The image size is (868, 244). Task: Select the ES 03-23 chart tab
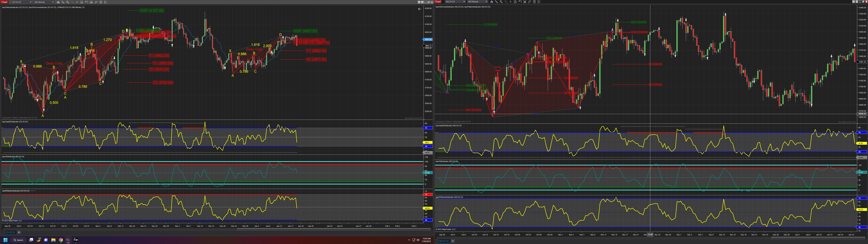pos(10,232)
